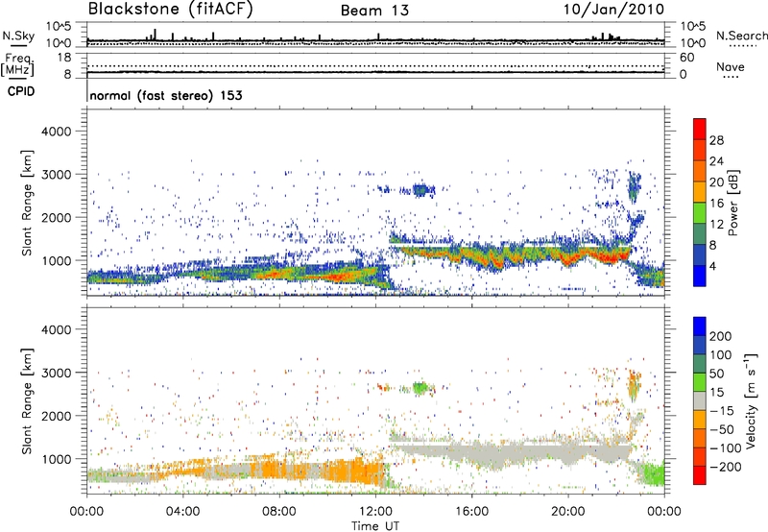The image size is (768, 532).
Task: Click the gray segment of velocity color bar
Action: tap(700, 400)
